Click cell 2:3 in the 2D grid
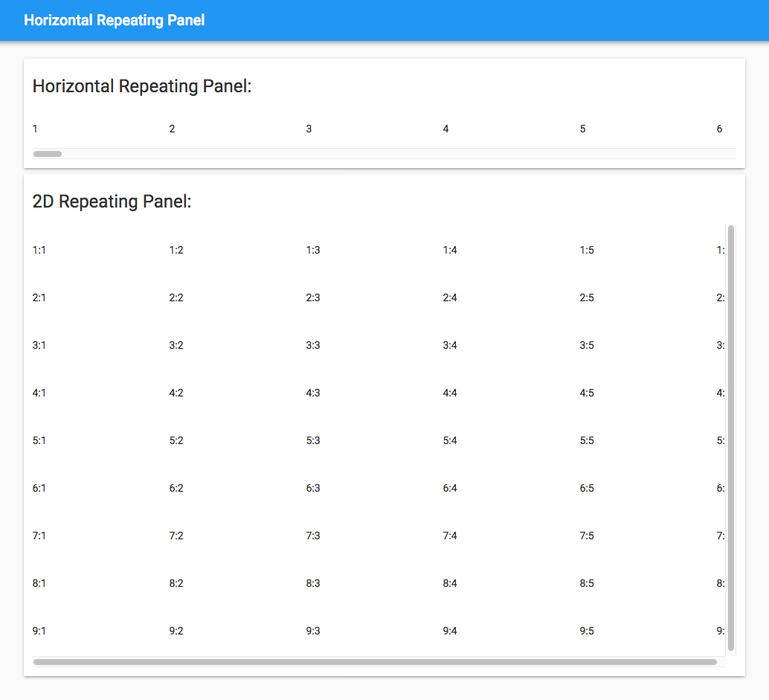Image resolution: width=769 pixels, height=700 pixels. coord(313,298)
